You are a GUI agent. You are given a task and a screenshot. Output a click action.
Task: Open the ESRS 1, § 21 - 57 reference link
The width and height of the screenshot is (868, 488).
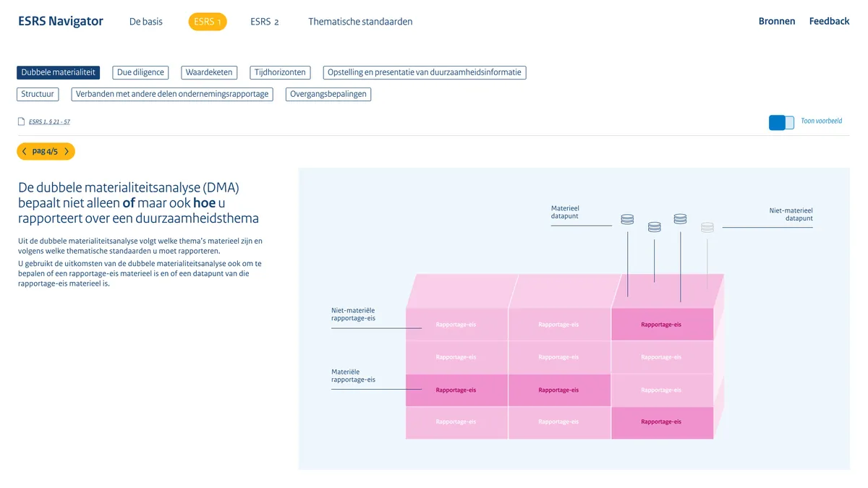(49, 122)
